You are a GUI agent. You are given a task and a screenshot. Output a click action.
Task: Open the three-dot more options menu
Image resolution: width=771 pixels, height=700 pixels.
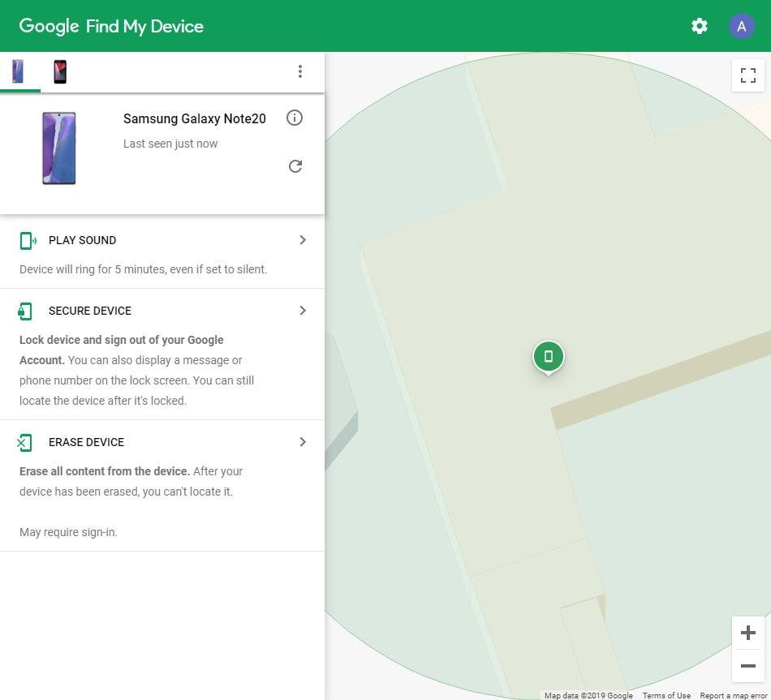(300, 71)
